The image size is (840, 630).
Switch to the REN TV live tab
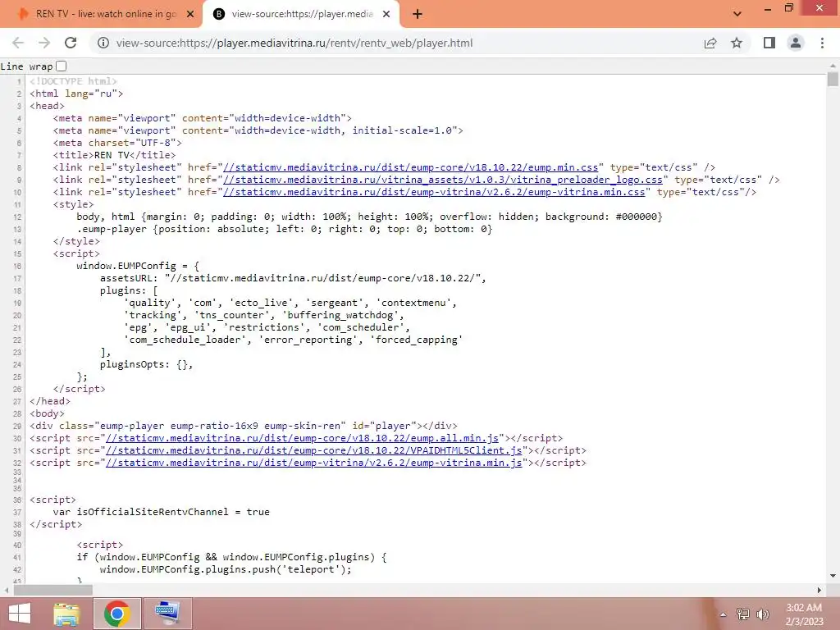click(x=102, y=15)
